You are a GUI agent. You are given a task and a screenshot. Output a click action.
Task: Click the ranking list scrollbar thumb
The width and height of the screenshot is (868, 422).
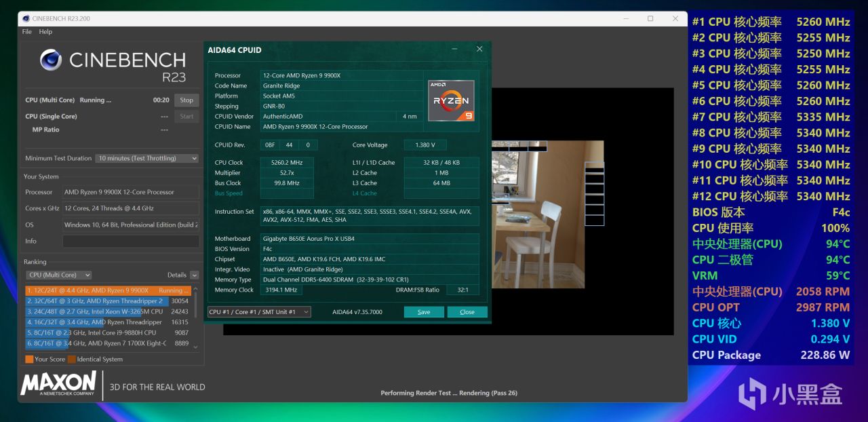pyautogui.click(x=196, y=306)
